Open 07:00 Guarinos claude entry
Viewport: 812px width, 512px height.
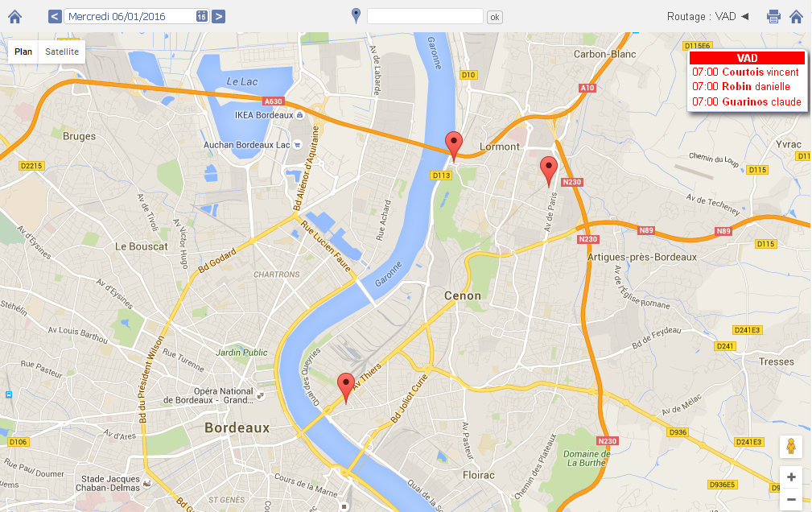pos(747,101)
